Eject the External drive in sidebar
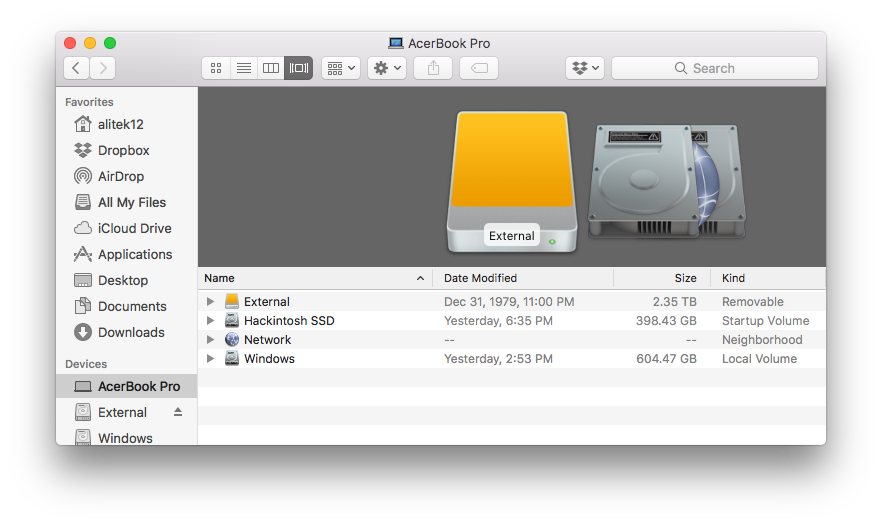The width and height of the screenshot is (882, 525). (x=178, y=412)
